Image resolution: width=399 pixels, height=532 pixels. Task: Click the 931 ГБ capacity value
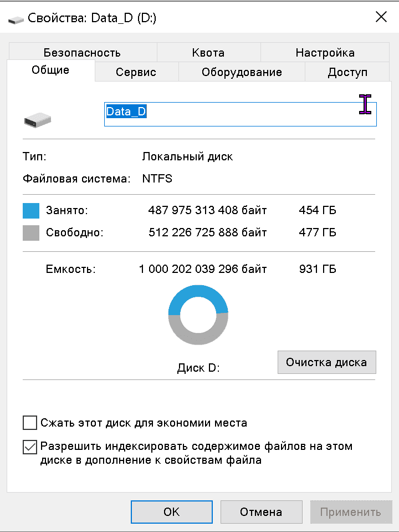click(x=318, y=269)
